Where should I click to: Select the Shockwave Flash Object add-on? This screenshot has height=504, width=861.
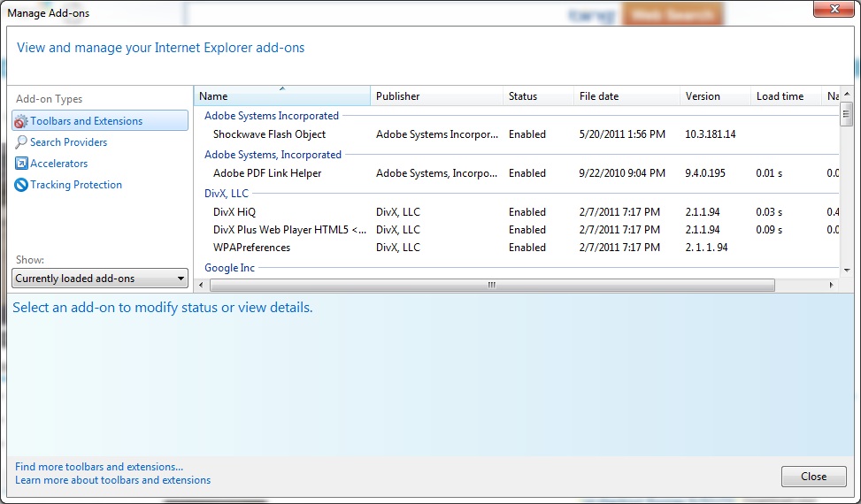269,134
